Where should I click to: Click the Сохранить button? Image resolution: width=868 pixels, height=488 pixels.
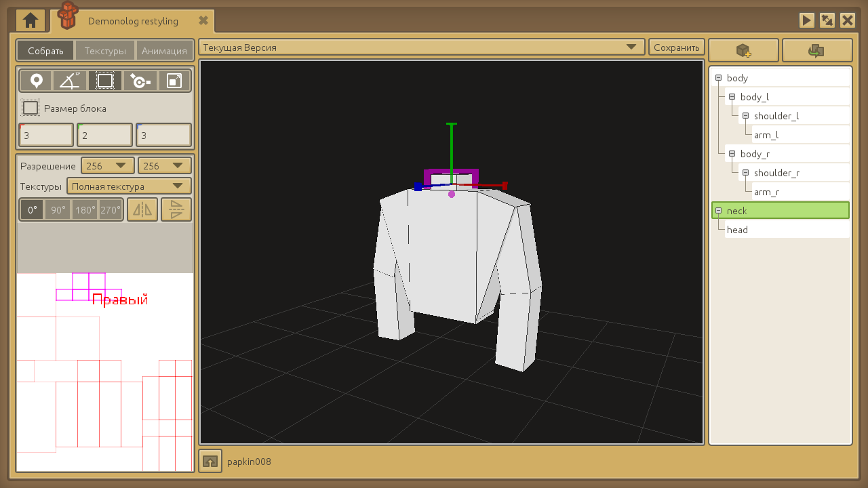coord(676,47)
